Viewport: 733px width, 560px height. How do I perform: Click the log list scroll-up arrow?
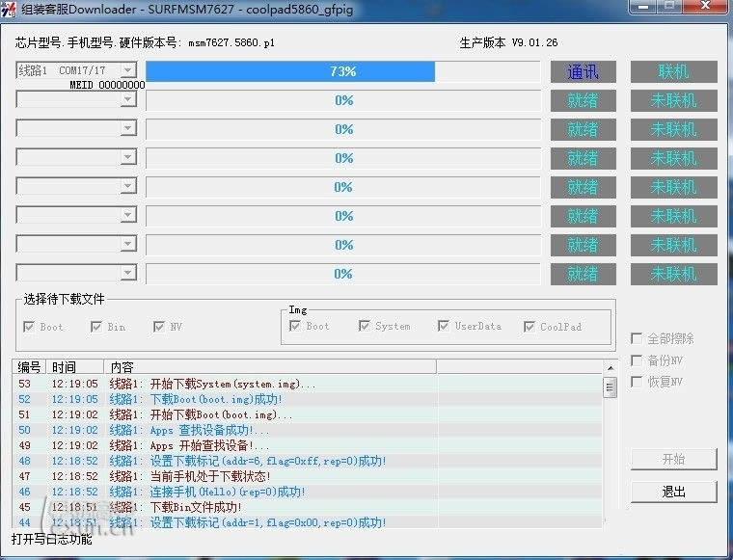click(610, 367)
